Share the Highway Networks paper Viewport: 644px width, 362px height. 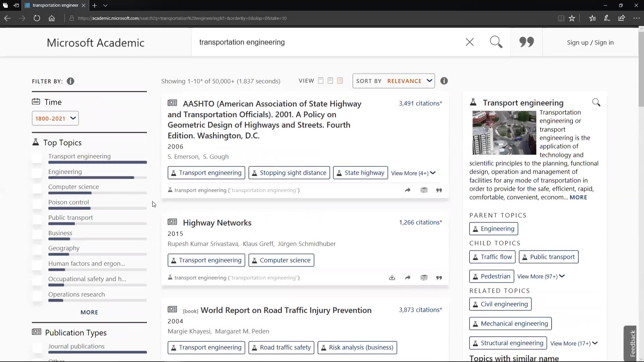coord(408,278)
